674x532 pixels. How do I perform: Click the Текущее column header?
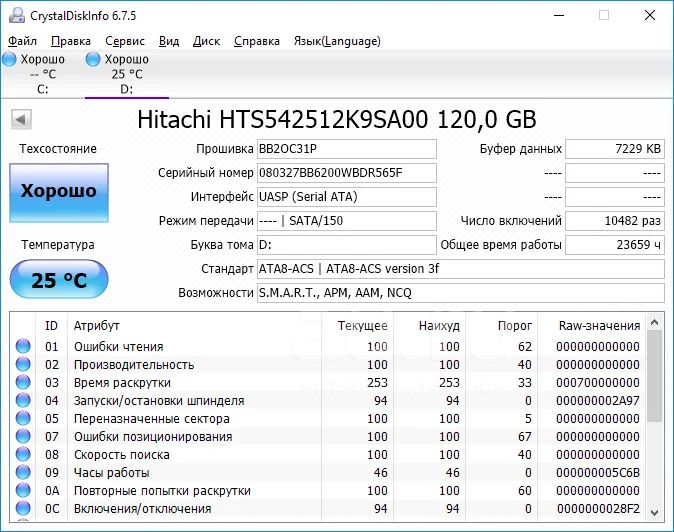357,326
